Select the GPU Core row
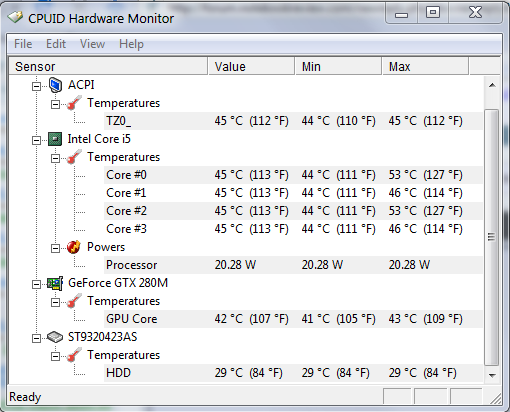 [x=293, y=319]
